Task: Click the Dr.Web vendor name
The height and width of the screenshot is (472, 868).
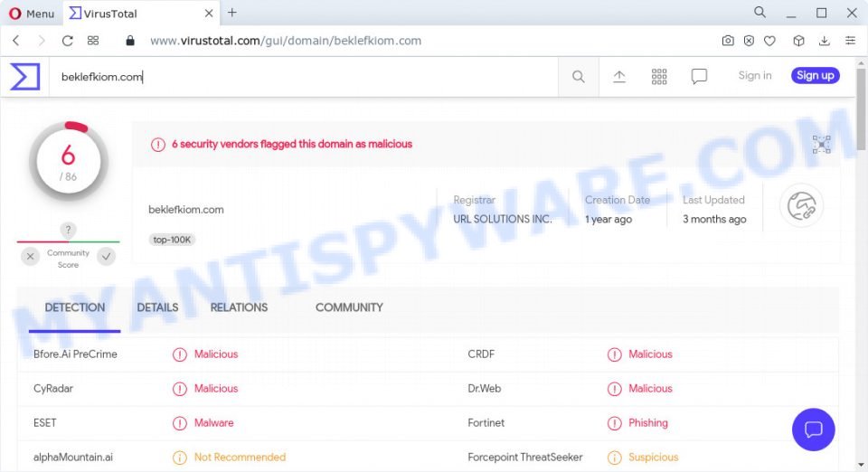Action: [x=485, y=389]
